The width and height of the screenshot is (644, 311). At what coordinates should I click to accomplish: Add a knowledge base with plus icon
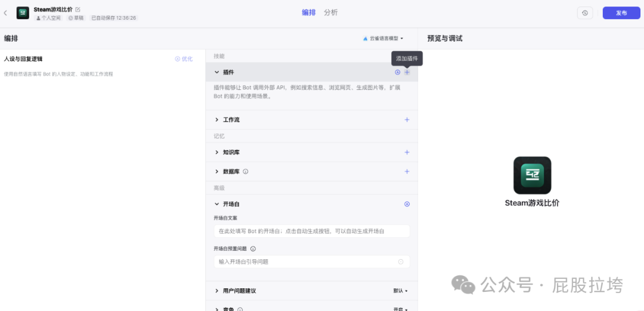pyautogui.click(x=407, y=152)
